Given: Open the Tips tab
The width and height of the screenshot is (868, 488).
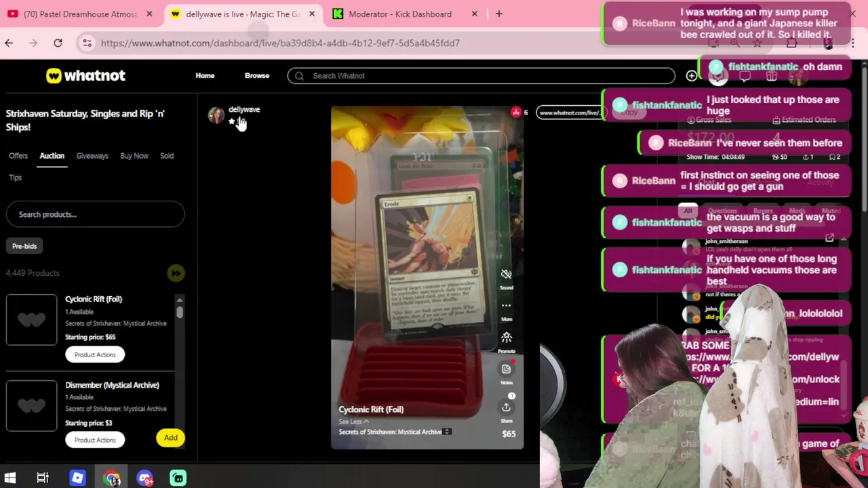Looking at the screenshot, I should pos(15,178).
